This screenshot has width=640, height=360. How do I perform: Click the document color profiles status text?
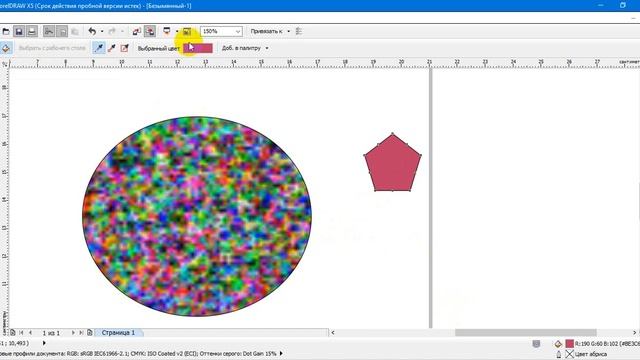(x=138, y=353)
